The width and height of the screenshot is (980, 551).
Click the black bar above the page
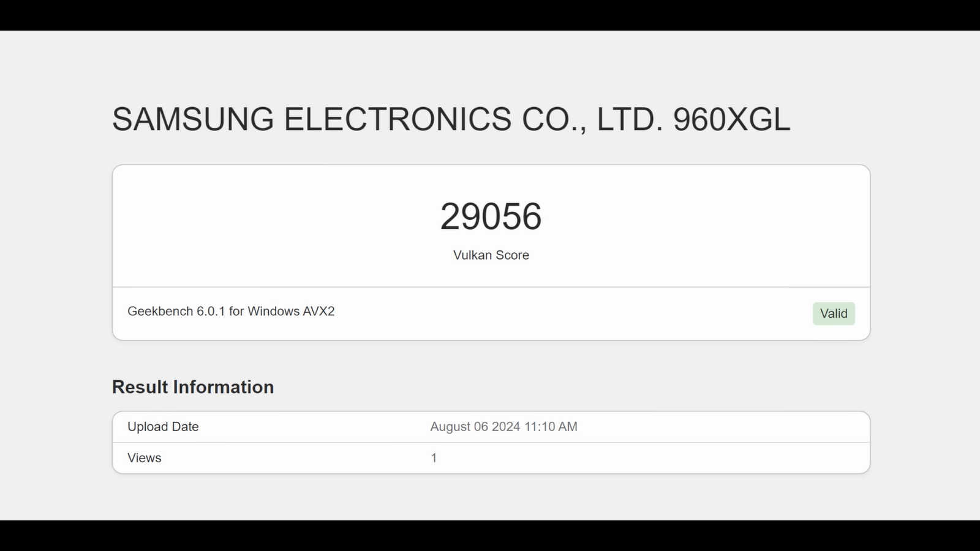(x=490, y=15)
